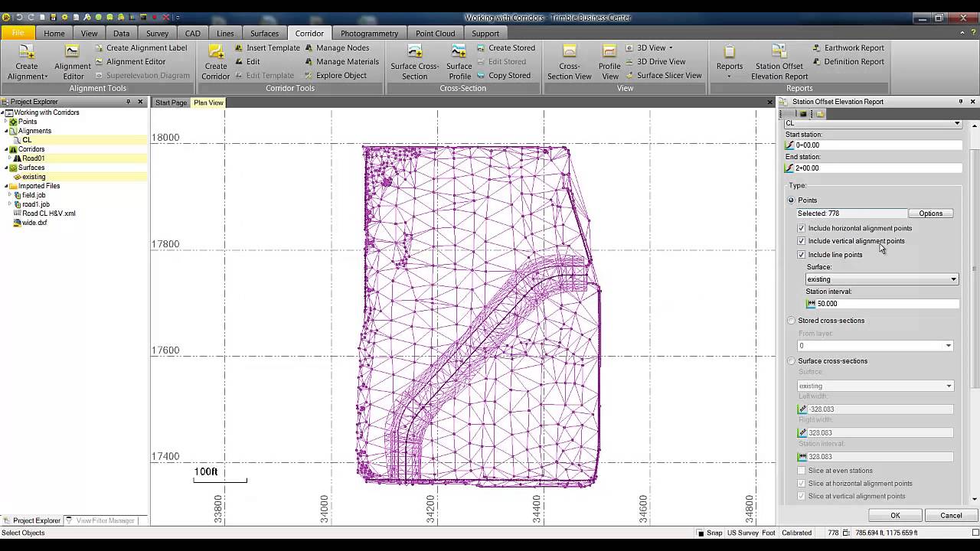Open the Profile View icon
The width and height of the screenshot is (980, 551).
pos(609,52)
